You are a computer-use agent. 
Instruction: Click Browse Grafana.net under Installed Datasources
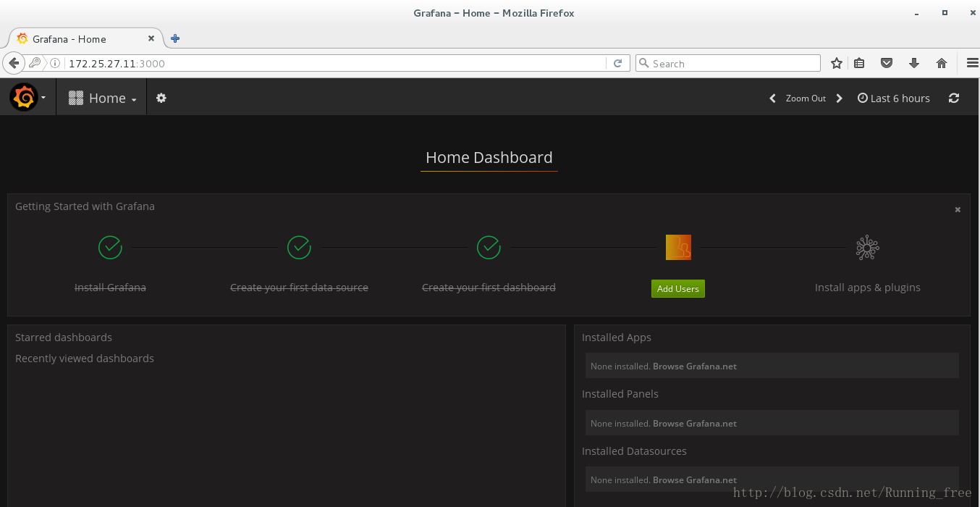tap(695, 479)
